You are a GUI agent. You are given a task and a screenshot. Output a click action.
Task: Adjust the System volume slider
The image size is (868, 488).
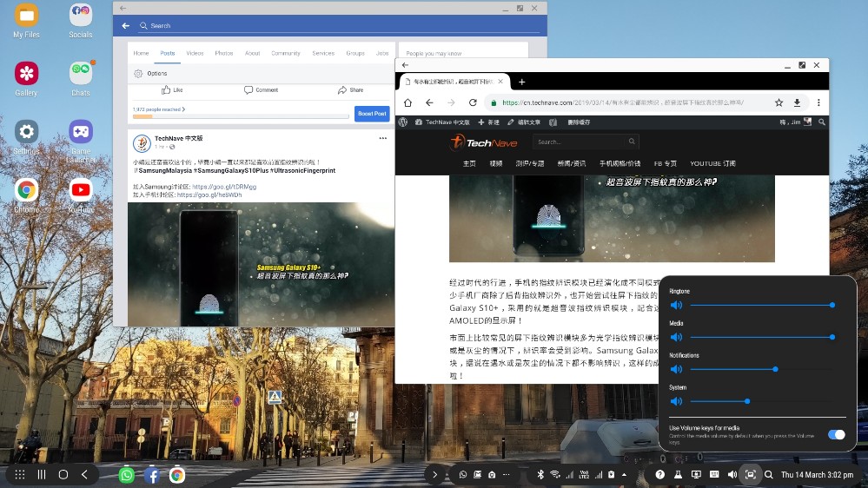[762, 401]
